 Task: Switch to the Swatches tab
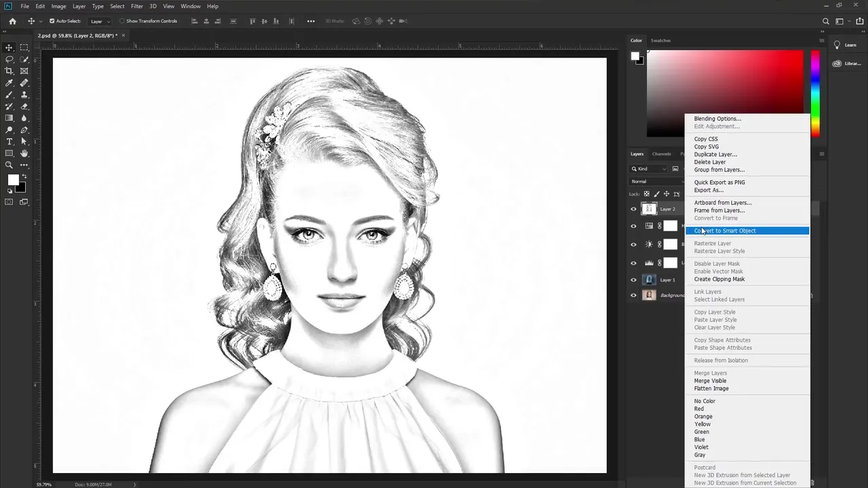pos(660,41)
